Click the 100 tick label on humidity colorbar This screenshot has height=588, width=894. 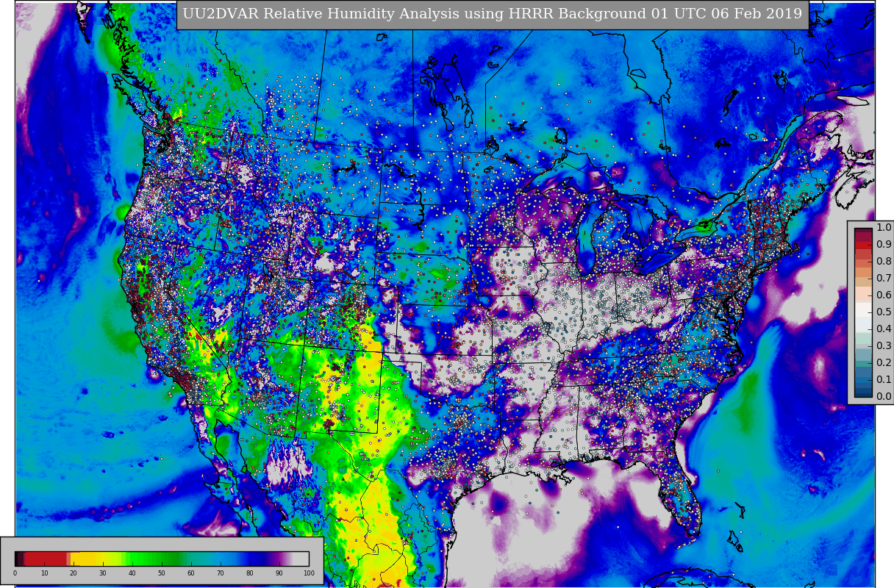[x=309, y=573]
